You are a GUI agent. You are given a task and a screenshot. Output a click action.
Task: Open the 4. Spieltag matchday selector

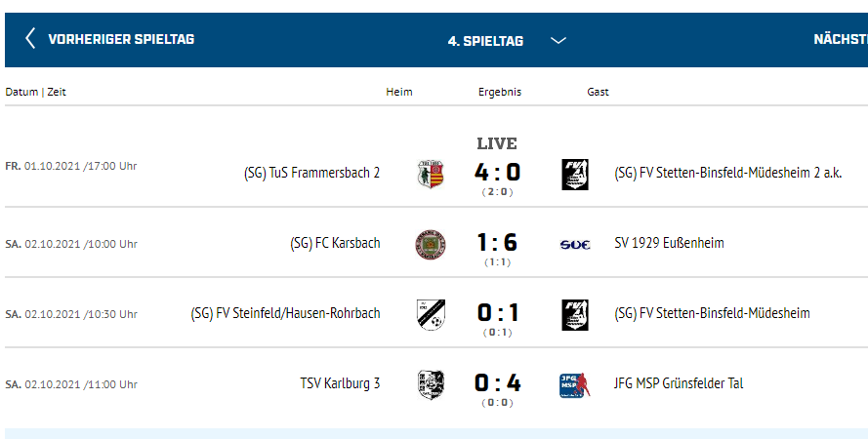(485, 41)
